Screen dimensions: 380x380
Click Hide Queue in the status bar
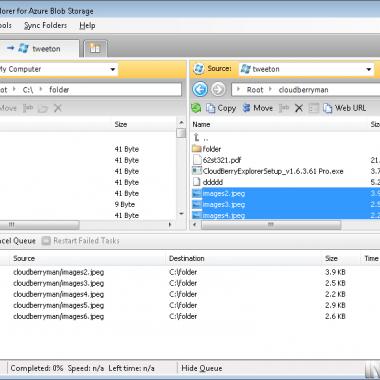click(202, 368)
